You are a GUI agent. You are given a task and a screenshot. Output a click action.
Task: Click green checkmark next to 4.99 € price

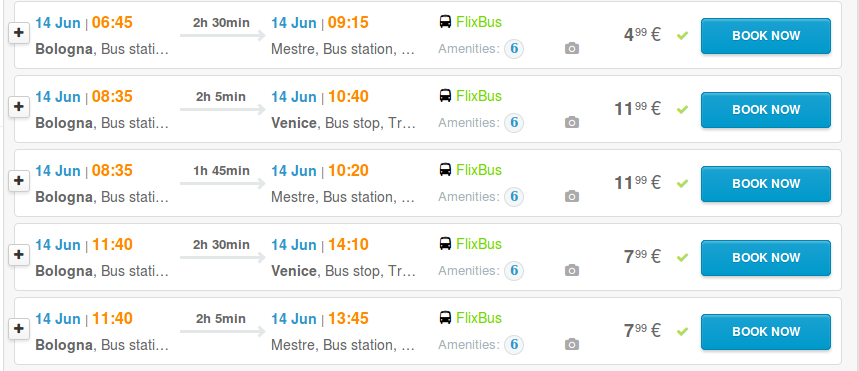coord(682,36)
